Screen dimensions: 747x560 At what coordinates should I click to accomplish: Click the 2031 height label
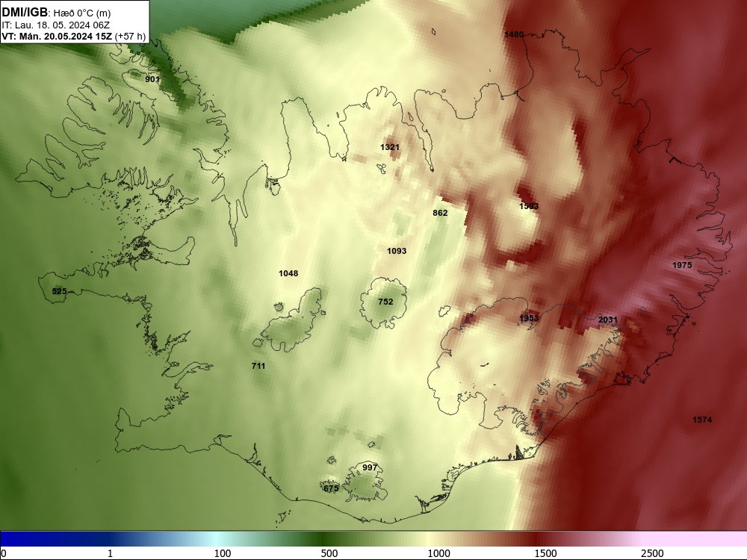click(x=608, y=320)
